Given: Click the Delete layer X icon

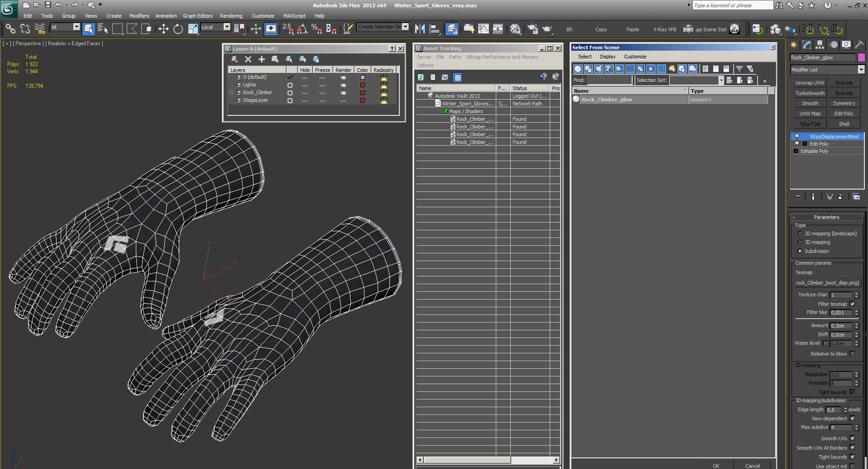Looking at the screenshot, I should (248, 59).
